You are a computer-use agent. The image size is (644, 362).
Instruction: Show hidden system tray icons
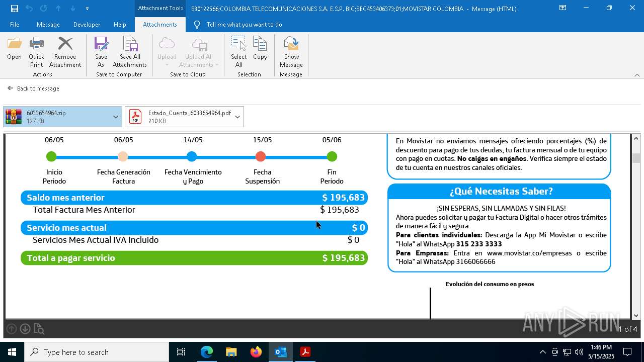point(542,352)
